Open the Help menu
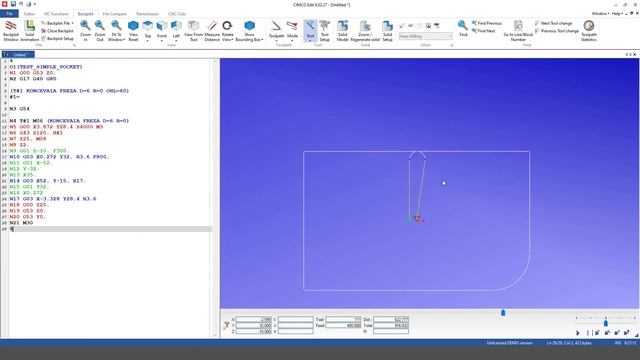This screenshot has height=360, width=640. [617, 13]
